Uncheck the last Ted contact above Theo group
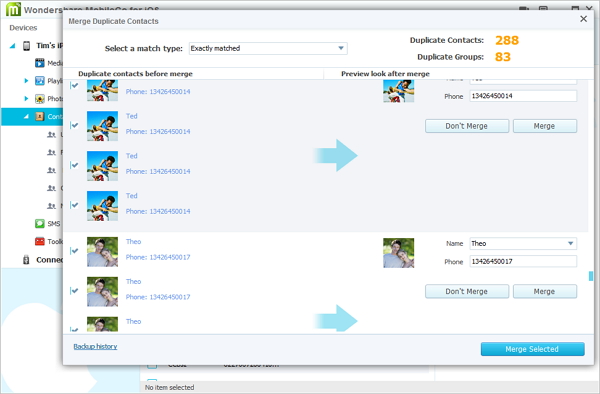This screenshot has height=394, width=600. pos(74,205)
